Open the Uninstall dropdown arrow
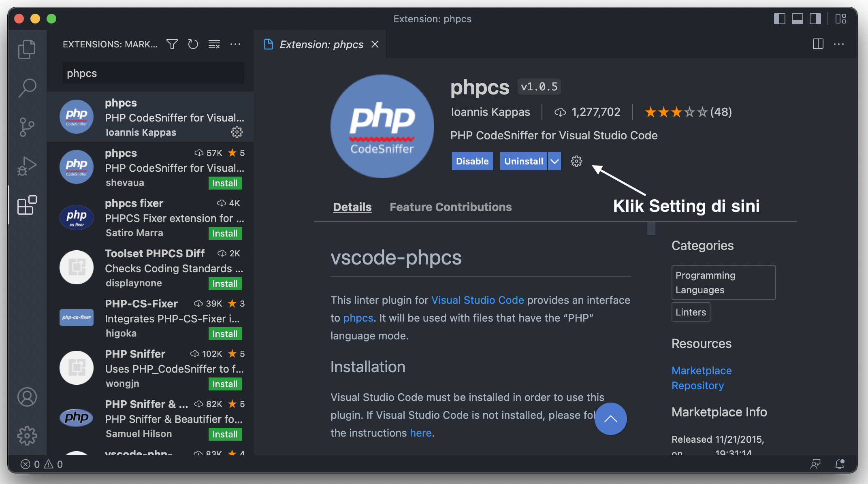The width and height of the screenshot is (868, 484). (x=554, y=161)
